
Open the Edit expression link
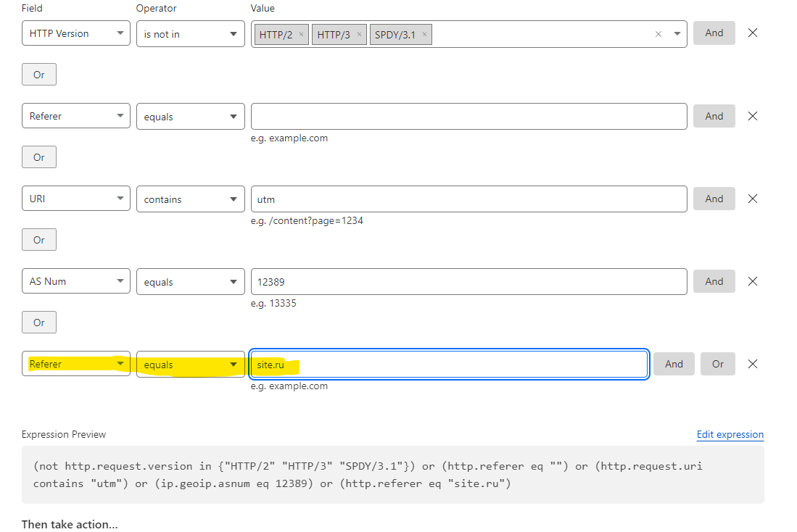coord(730,434)
